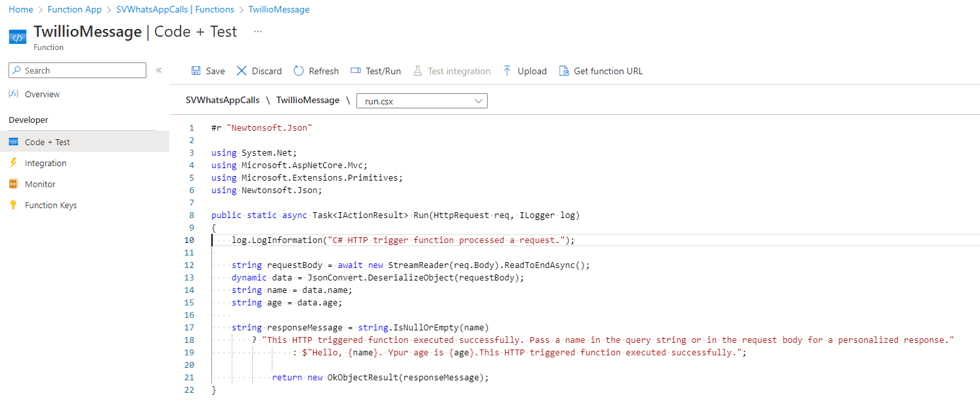
Task: Collapse the sidebar with double-chevron
Action: pyautogui.click(x=159, y=70)
